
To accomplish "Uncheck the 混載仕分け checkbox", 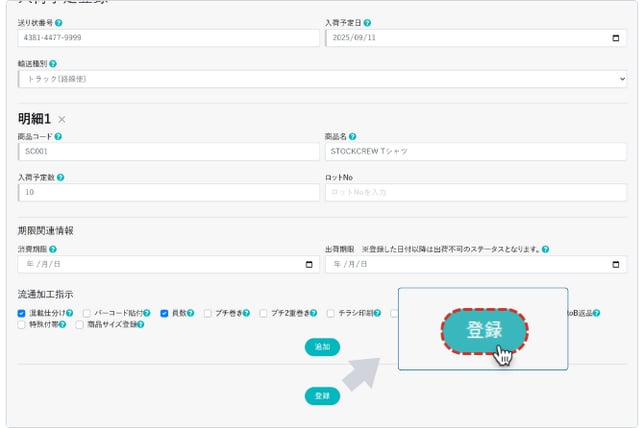I will tap(22, 313).
